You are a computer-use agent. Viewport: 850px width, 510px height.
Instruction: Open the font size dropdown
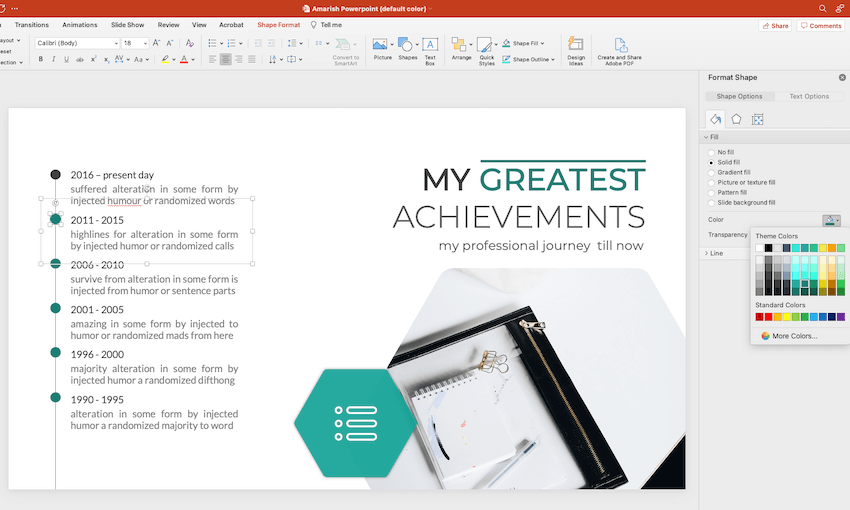(x=145, y=43)
